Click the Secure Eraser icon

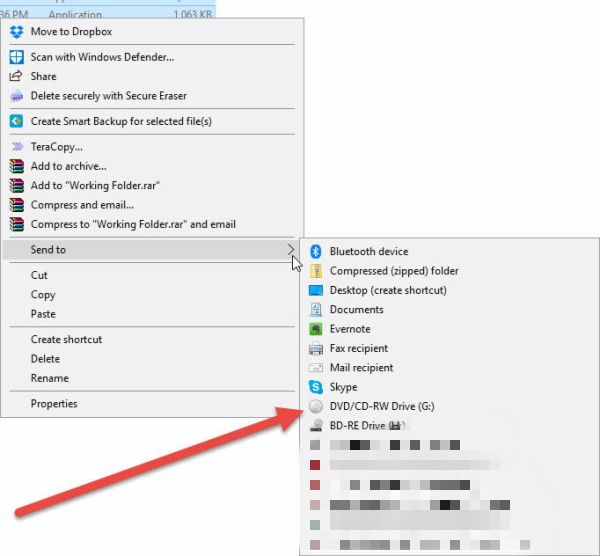click(x=16, y=96)
